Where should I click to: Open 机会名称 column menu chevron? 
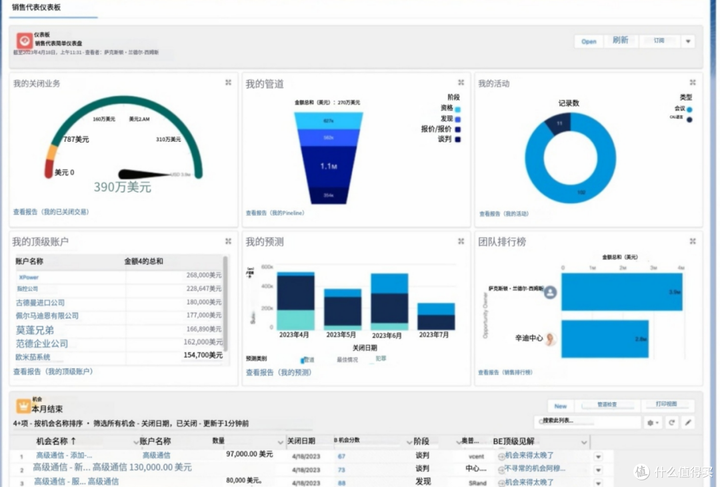tap(136, 442)
